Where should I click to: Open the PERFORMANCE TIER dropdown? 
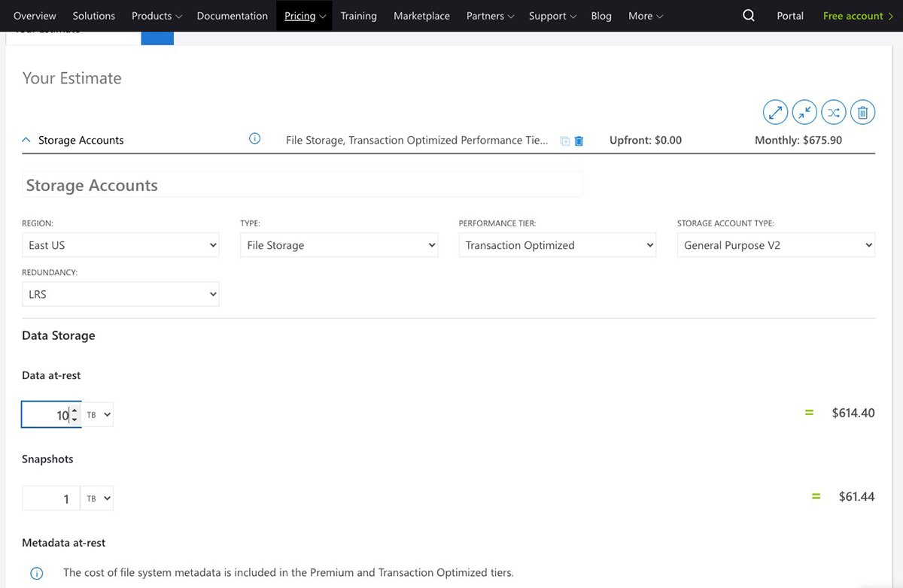557,244
